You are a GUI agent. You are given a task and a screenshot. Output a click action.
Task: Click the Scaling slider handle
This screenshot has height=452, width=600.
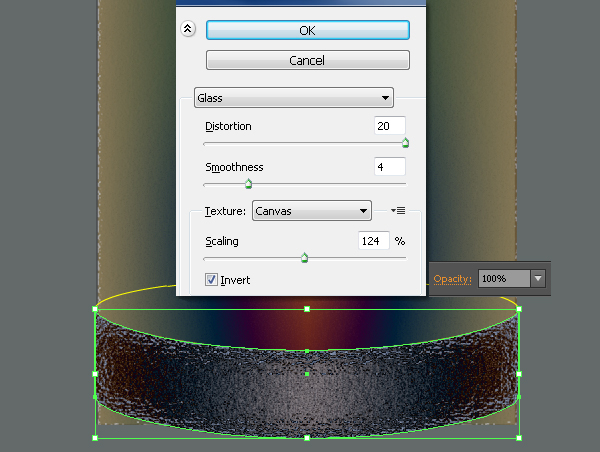pyautogui.click(x=305, y=258)
